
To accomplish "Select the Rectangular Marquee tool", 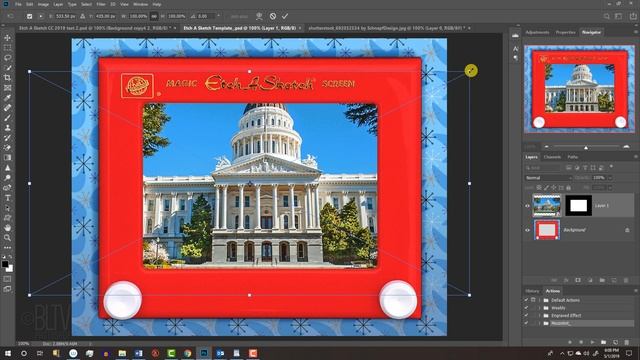I will [7, 47].
